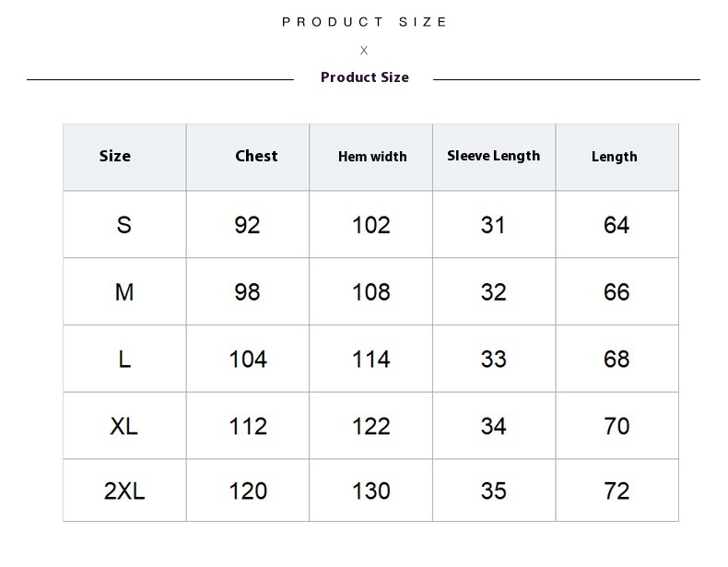Click the Sleeve Length column header
This screenshot has width=728, height=567.
494,156
